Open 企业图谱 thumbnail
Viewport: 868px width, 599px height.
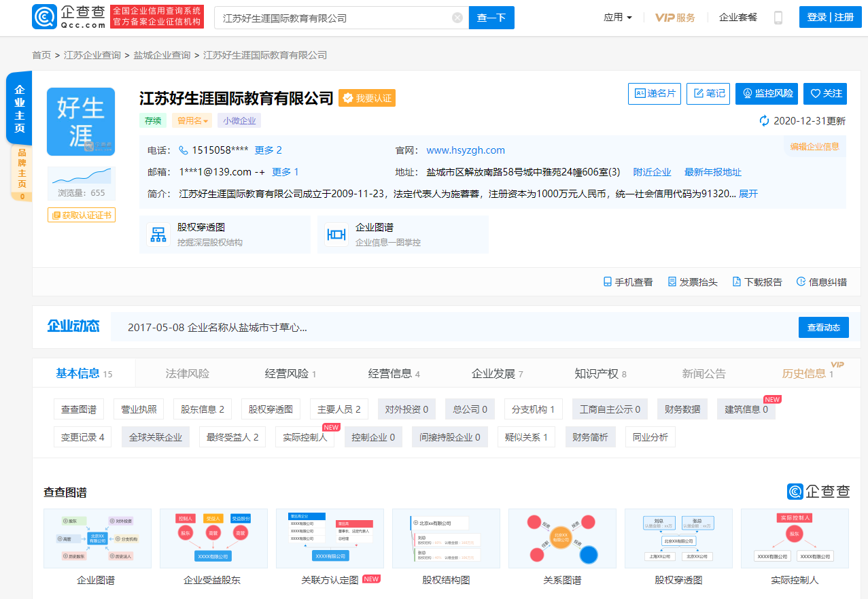(97, 538)
